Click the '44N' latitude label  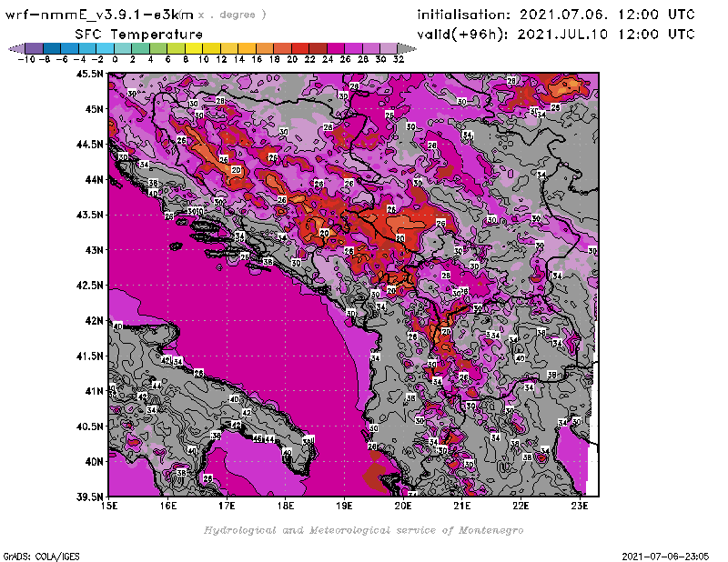[x=94, y=179]
